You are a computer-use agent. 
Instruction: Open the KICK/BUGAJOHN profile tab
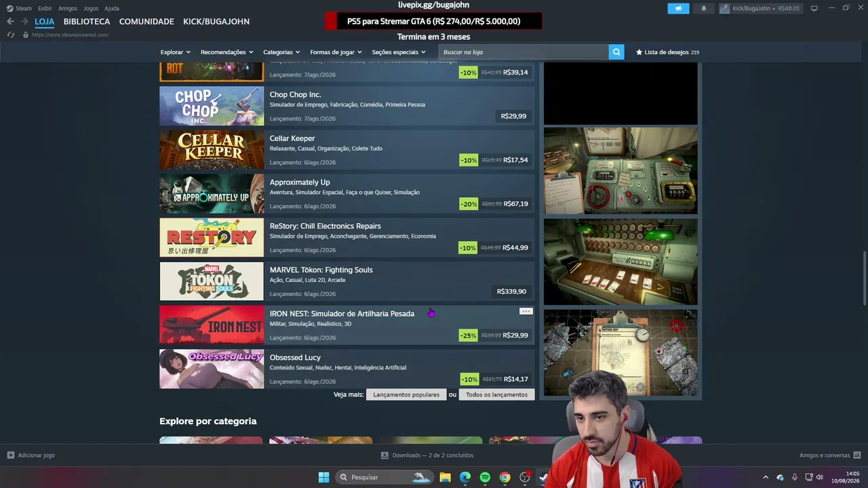216,22
